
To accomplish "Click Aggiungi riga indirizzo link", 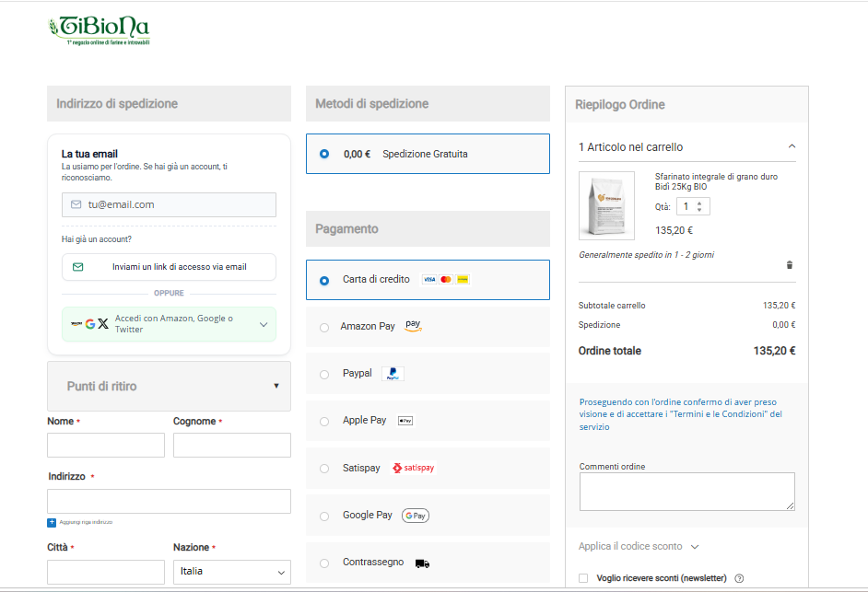I will click(x=86, y=522).
